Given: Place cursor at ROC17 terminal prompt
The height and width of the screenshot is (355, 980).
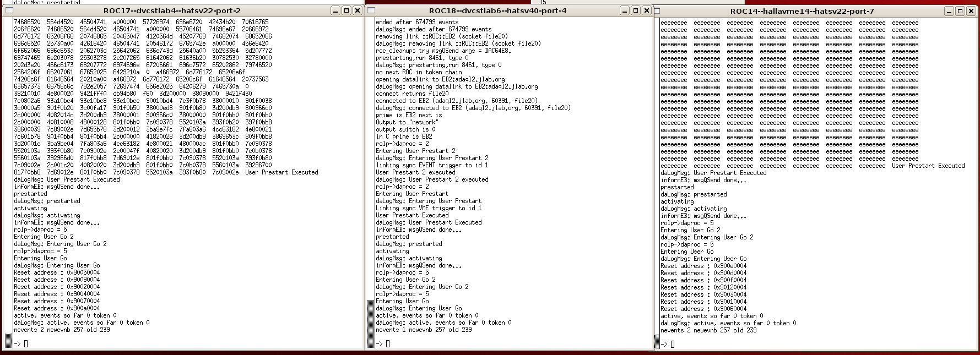Looking at the screenshot, I should 26,344.
